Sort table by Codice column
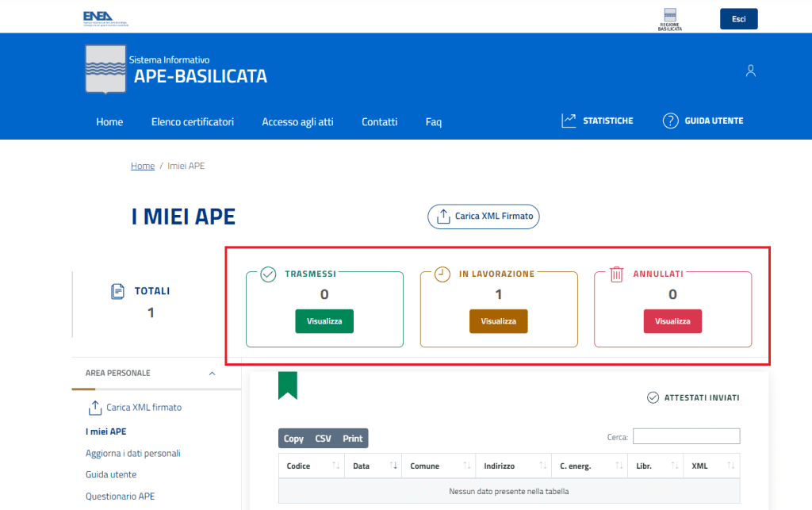Image resolution: width=812 pixels, height=510 pixels. tap(311, 466)
